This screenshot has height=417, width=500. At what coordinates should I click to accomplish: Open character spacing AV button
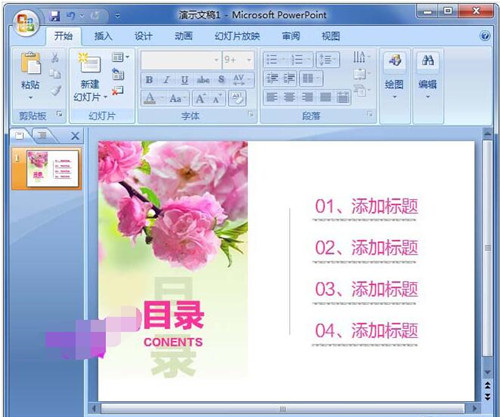241,80
